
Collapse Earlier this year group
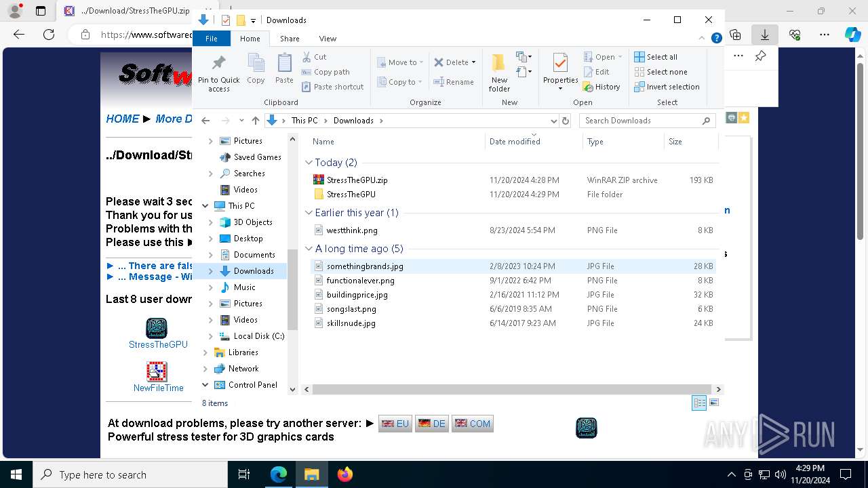pyautogui.click(x=309, y=213)
